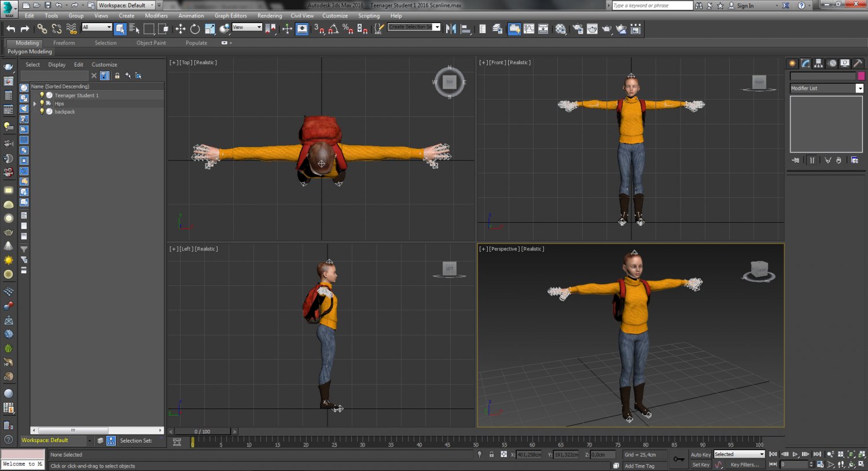Click the Align tool icon
This screenshot has width=868, height=471.
(x=466, y=28)
